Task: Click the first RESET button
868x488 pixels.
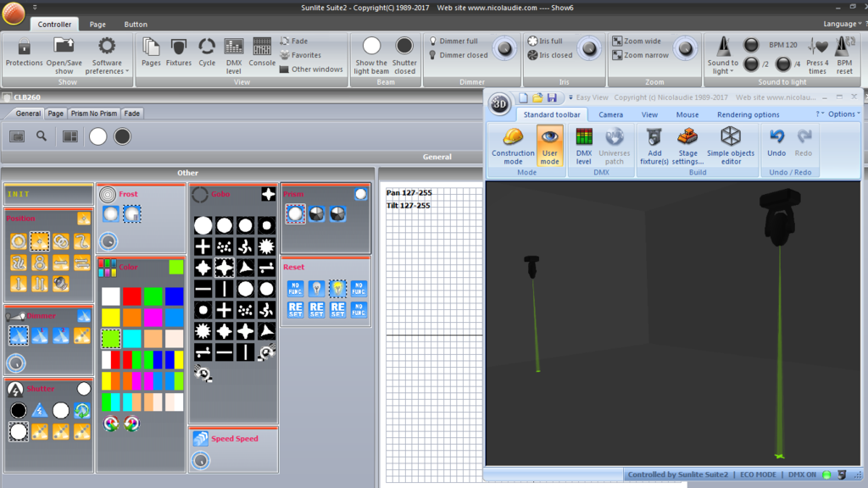Action: (296, 309)
